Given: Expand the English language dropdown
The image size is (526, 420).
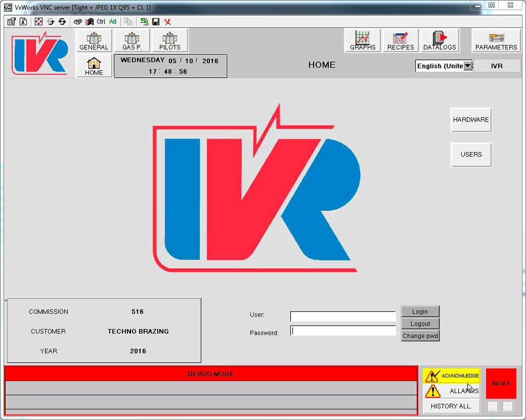Looking at the screenshot, I should 468,66.
